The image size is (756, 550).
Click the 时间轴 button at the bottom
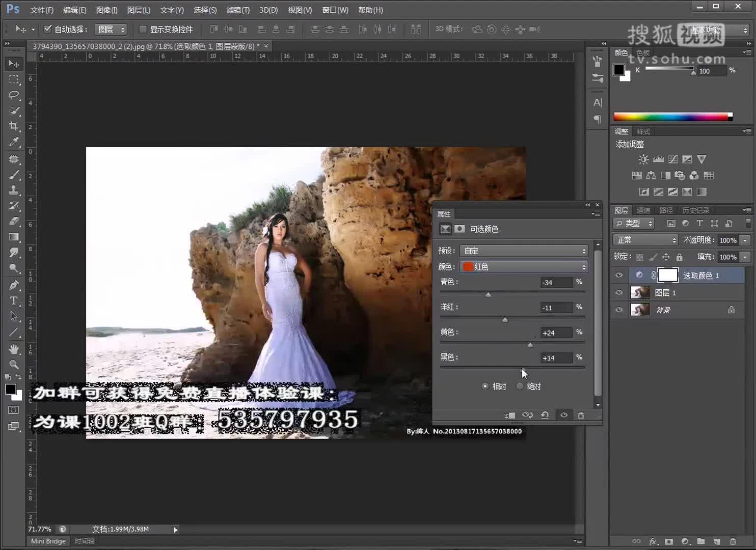tap(84, 541)
